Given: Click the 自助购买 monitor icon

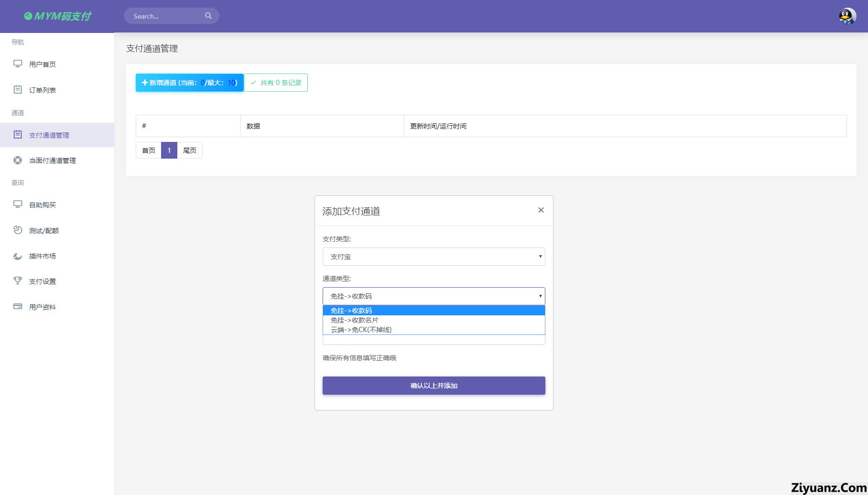Looking at the screenshot, I should [18, 204].
